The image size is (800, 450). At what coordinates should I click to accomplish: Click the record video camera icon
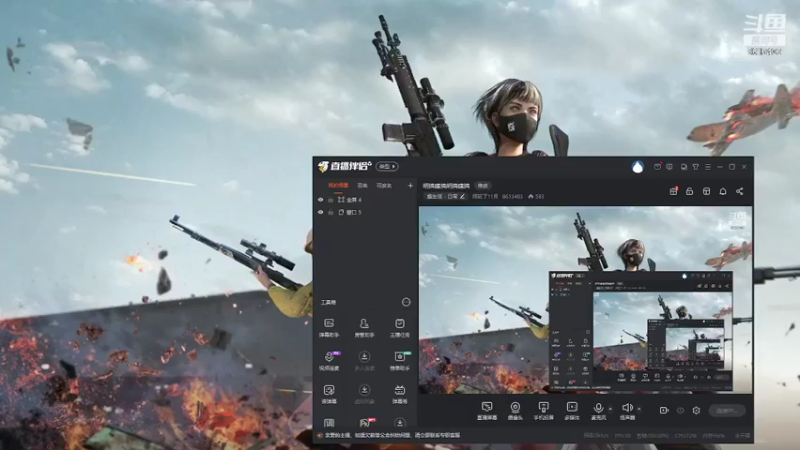coord(664,410)
